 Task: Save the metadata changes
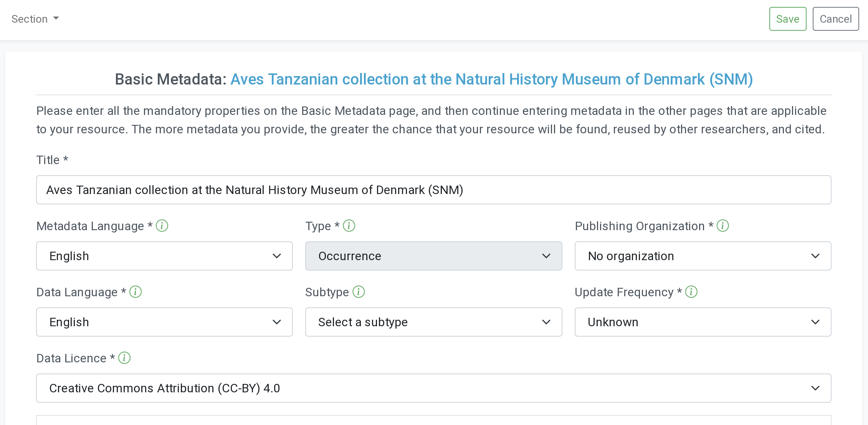click(787, 19)
